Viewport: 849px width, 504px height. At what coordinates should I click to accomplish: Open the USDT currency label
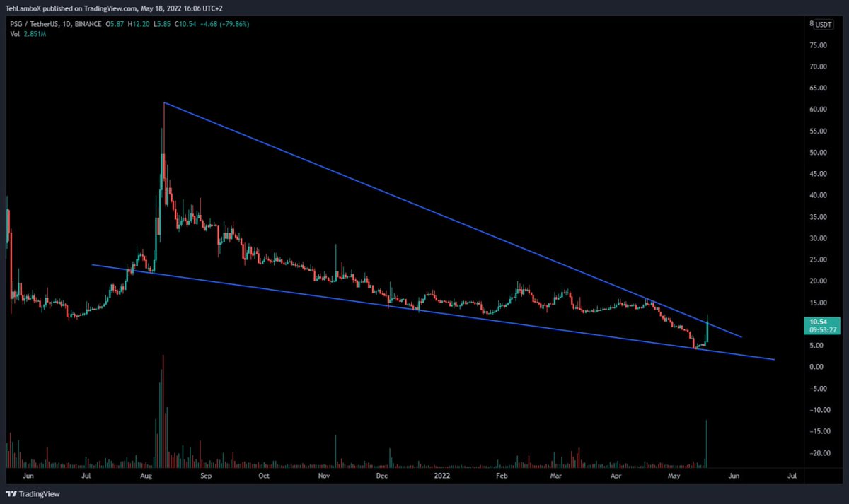[824, 24]
